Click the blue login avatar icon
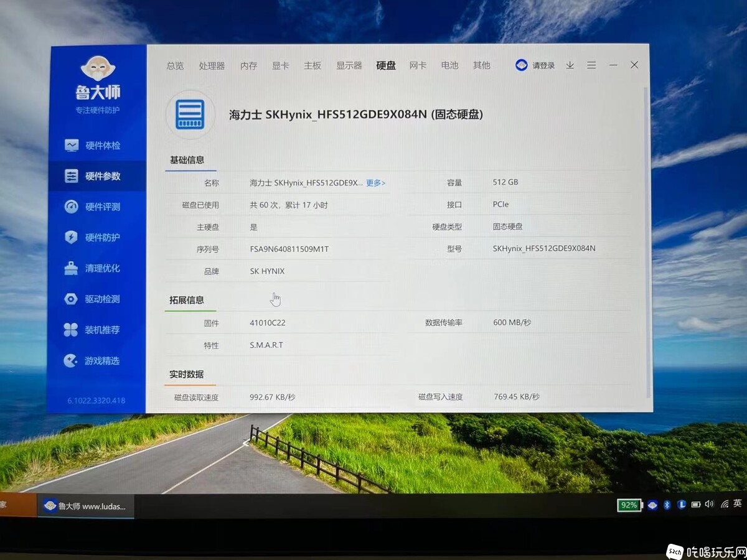The height and width of the screenshot is (560, 747). (x=522, y=65)
